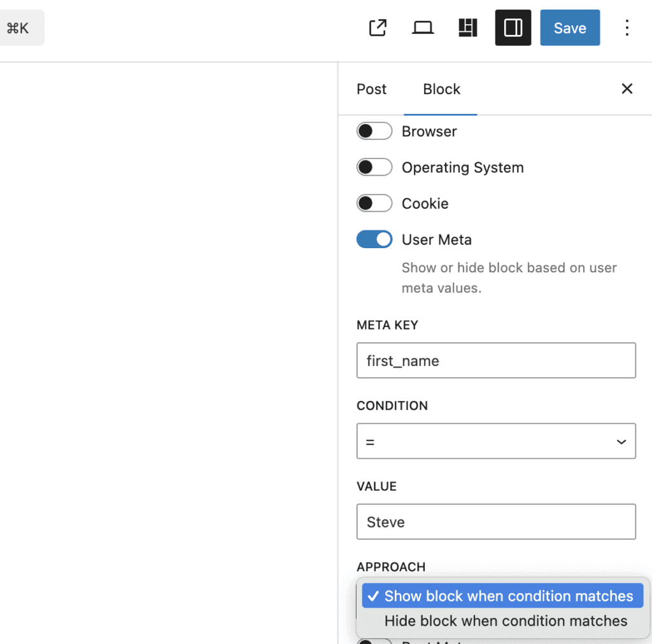Open the Condition dropdown
The width and height of the screenshot is (652, 644).
[496, 440]
